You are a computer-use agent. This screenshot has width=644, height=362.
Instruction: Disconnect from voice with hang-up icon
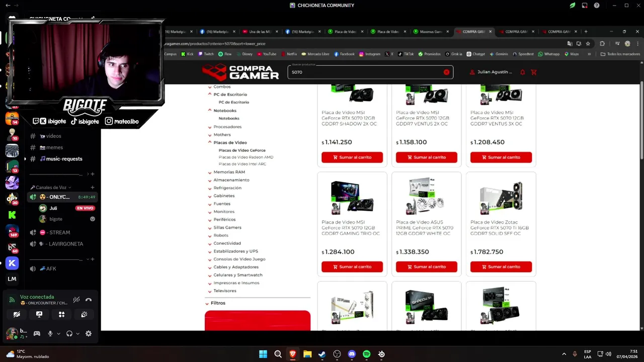89,300
